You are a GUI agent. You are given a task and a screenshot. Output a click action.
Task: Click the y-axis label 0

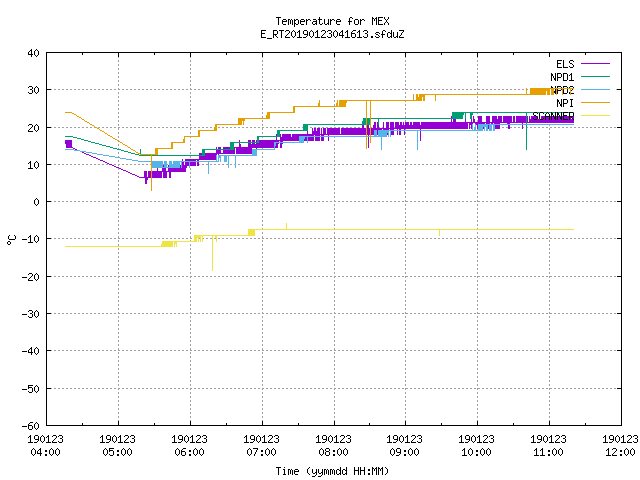36,202
